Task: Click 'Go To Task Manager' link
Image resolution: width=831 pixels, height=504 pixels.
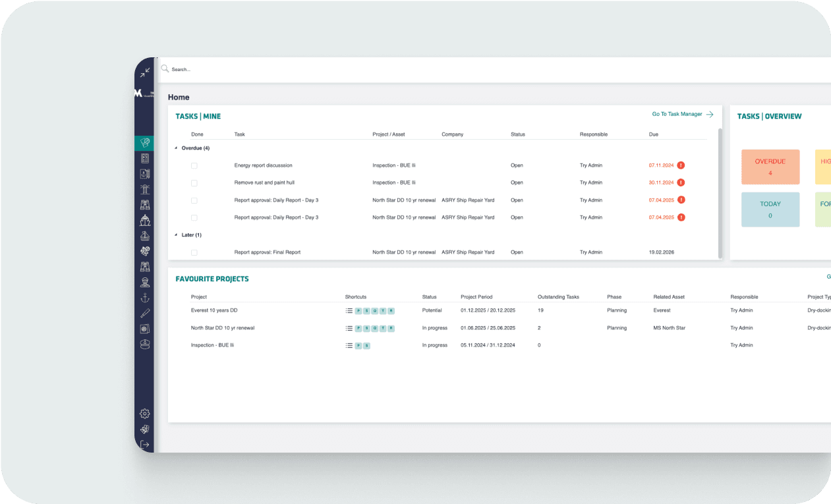Action: point(677,114)
